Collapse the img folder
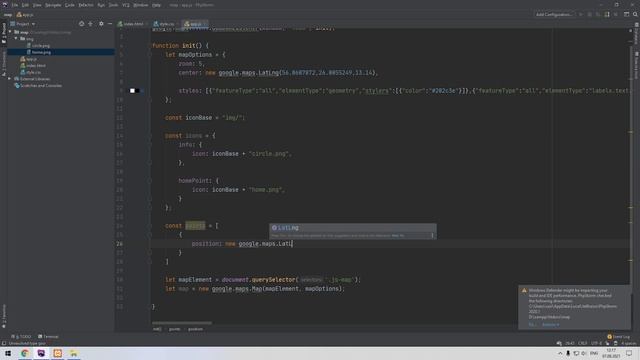 coord(16,39)
